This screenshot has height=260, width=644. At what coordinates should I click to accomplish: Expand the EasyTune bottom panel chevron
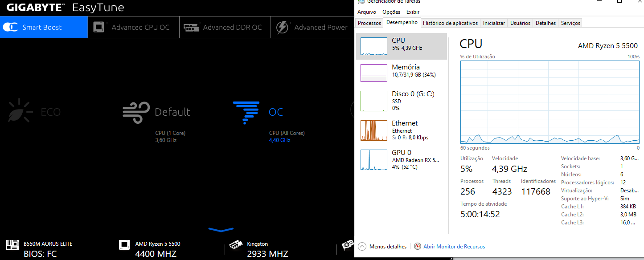(x=221, y=230)
